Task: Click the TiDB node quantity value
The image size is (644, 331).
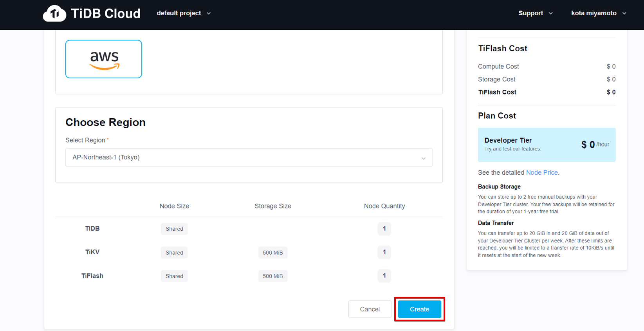Action: [384, 229]
